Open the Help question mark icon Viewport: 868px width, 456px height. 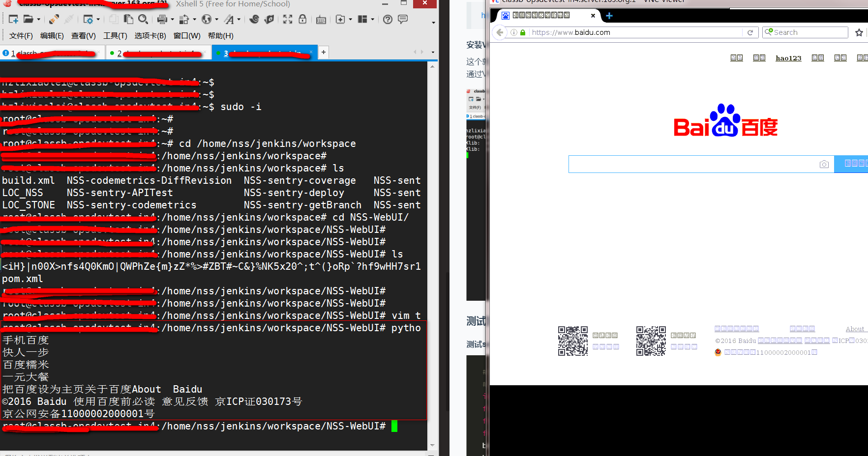(388, 19)
